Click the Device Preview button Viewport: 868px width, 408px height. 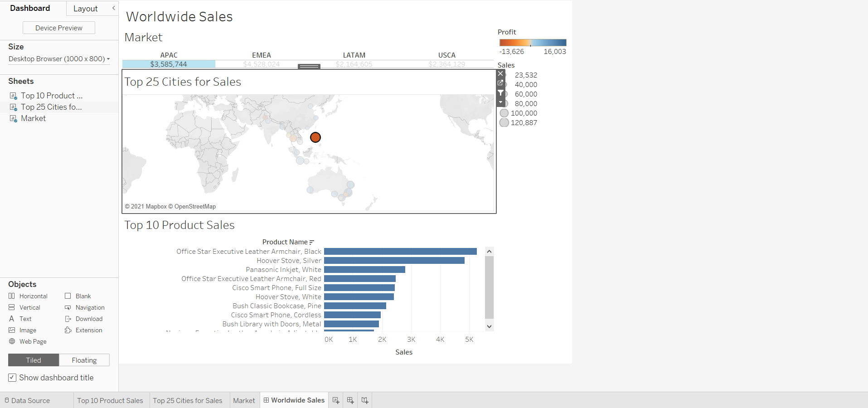point(59,28)
